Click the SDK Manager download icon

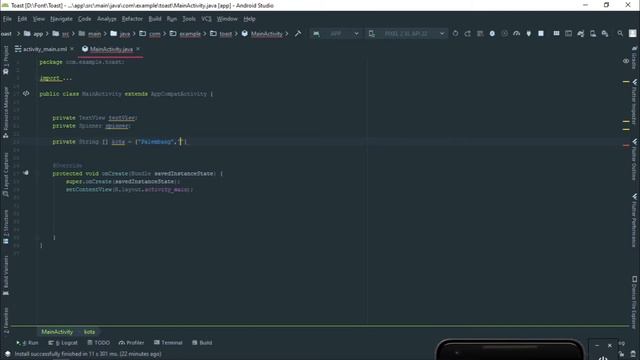coord(605,33)
